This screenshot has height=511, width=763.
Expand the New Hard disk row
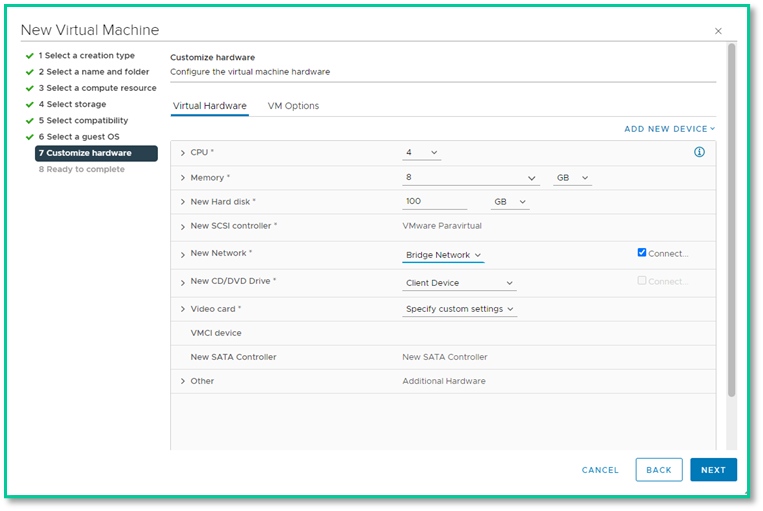[x=183, y=202]
